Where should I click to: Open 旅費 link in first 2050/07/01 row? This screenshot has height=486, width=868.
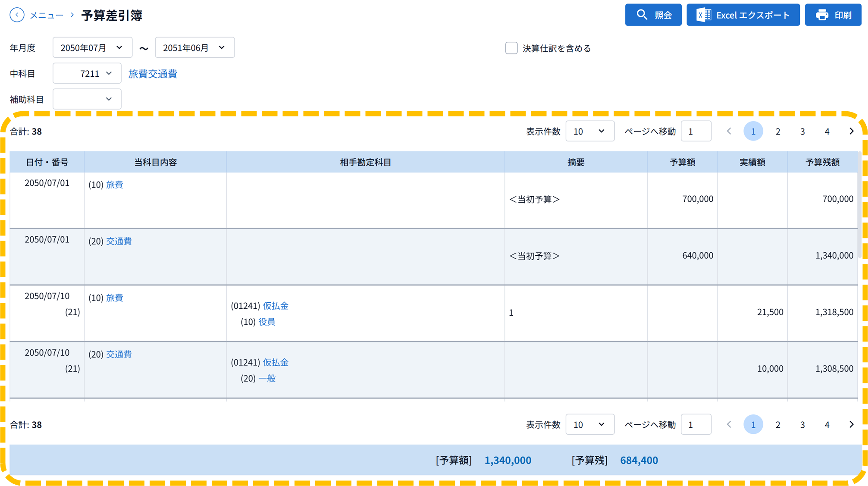(x=115, y=185)
